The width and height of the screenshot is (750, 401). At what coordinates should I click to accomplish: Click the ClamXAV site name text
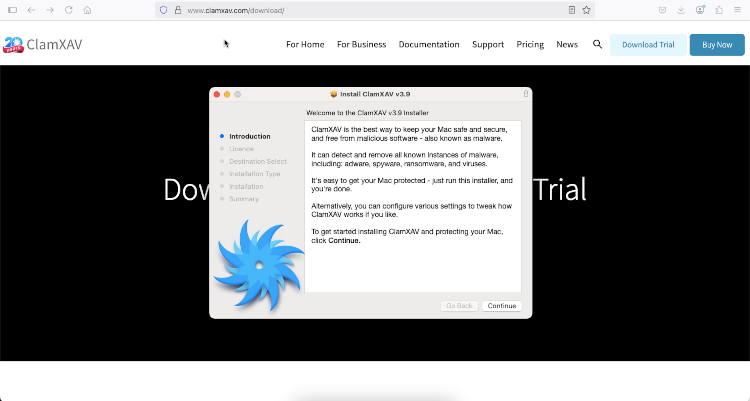coord(54,45)
